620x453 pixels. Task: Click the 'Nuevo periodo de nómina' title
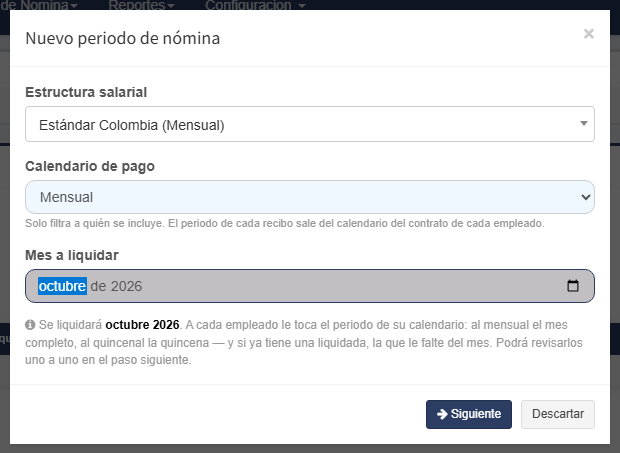123,38
